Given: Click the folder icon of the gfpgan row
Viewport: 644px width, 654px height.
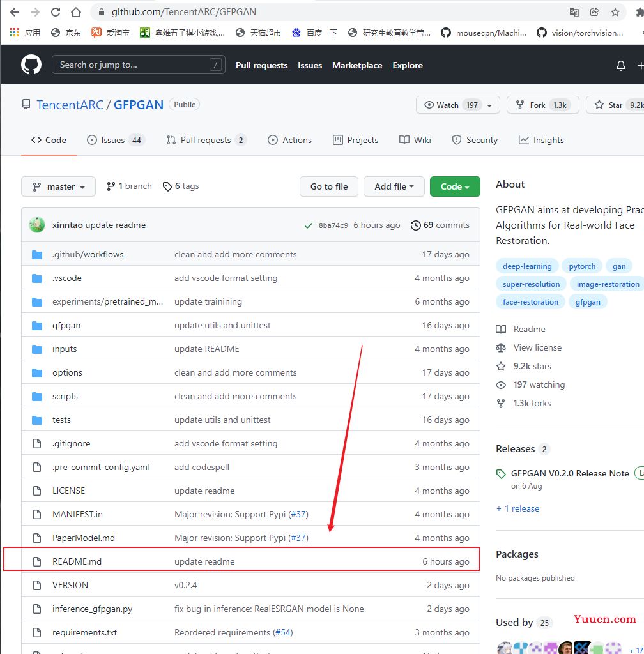Looking at the screenshot, I should 37,325.
